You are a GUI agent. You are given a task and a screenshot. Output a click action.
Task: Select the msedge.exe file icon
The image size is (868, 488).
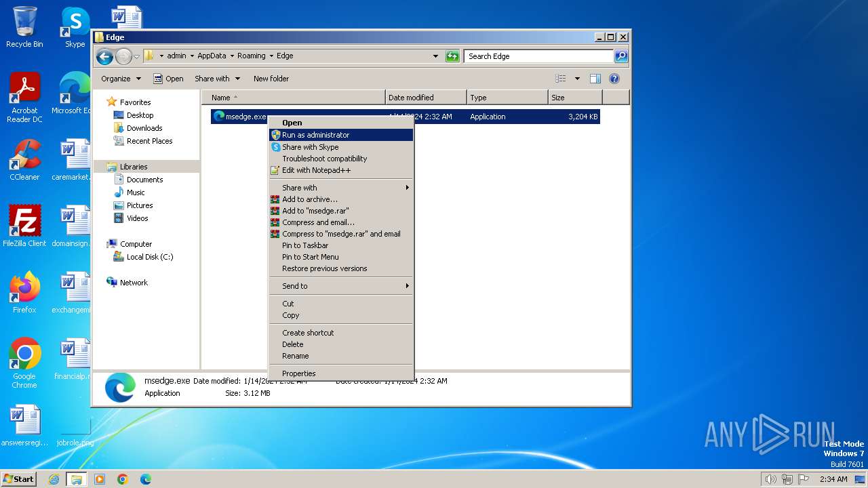[219, 117]
